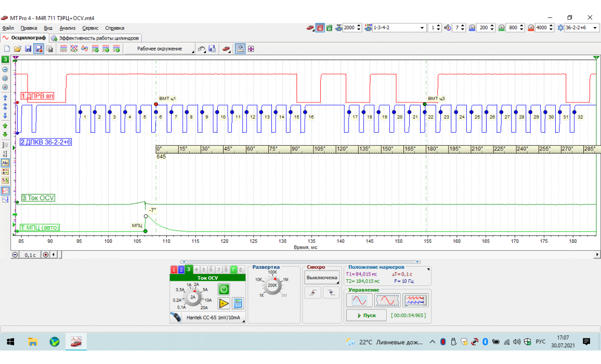Click the red car icon in toolbar
Viewport: 601px width, 364px height.
coord(227,49)
